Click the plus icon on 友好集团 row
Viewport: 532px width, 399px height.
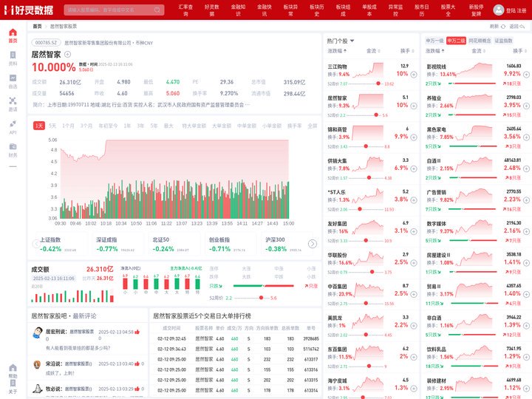(414, 231)
